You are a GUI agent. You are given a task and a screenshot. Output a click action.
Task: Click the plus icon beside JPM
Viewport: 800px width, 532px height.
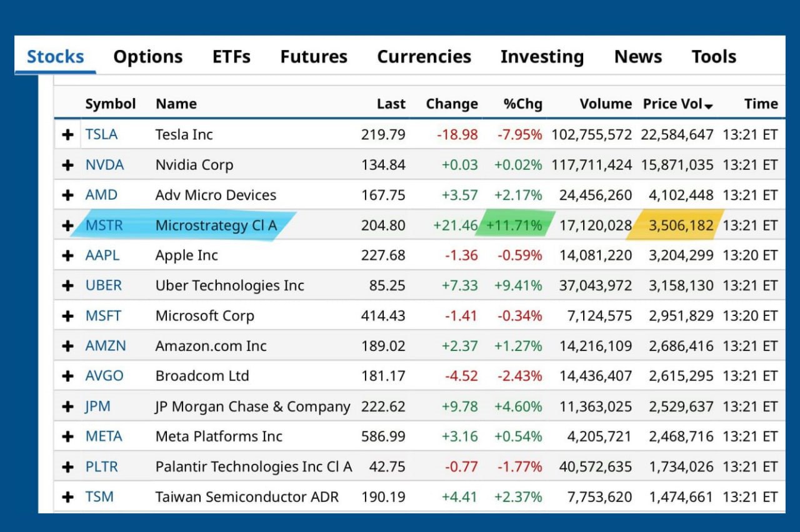(67, 407)
